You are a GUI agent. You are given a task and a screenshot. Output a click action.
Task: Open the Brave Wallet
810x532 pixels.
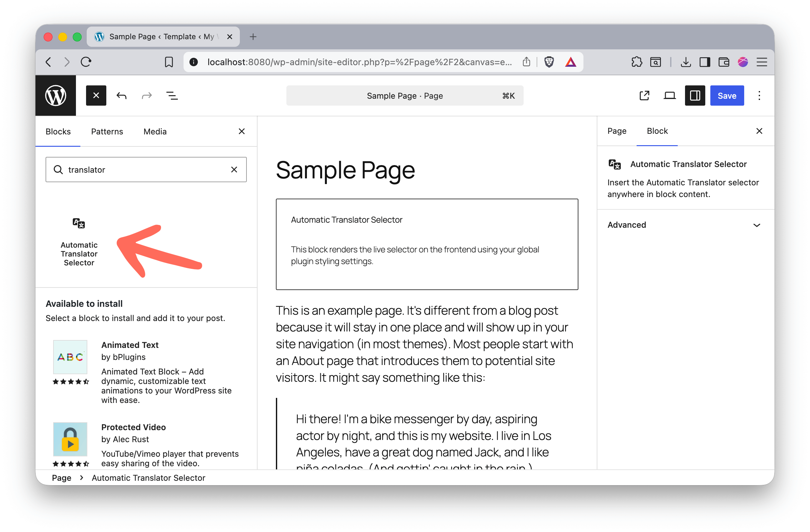724,62
